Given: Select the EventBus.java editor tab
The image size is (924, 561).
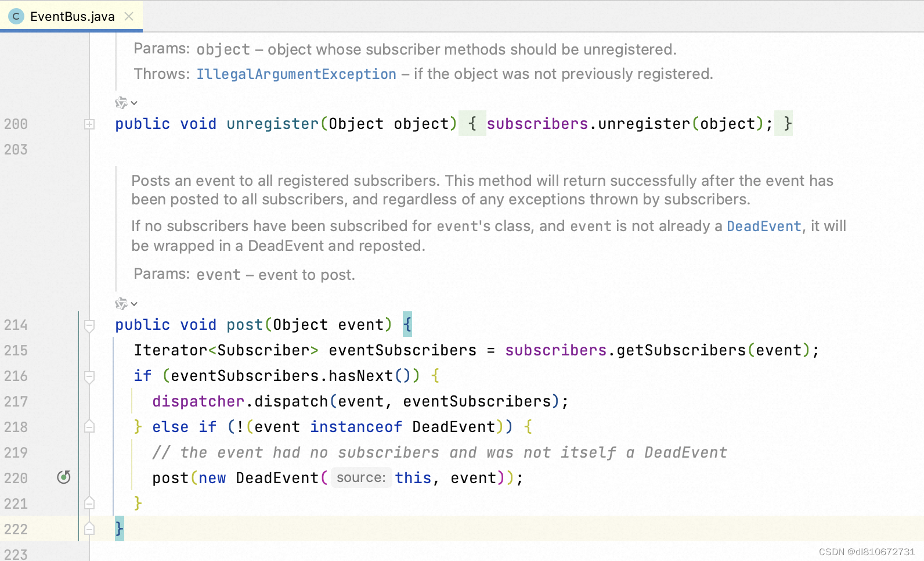Looking at the screenshot, I should [x=71, y=16].
